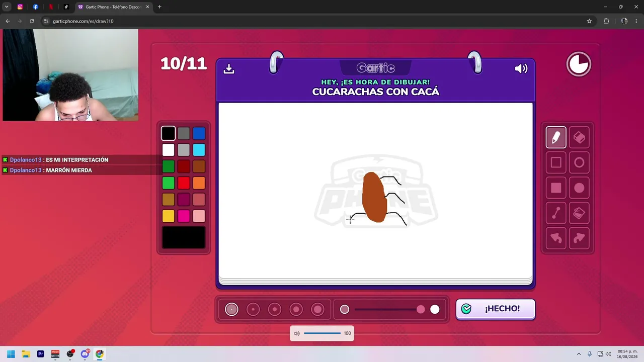Pick the black color swatch
The width and height of the screenshot is (644, 362).
tap(169, 133)
